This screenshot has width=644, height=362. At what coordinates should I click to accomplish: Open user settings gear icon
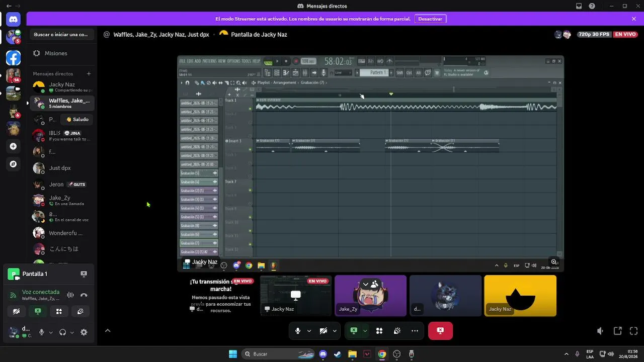point(84,332)
